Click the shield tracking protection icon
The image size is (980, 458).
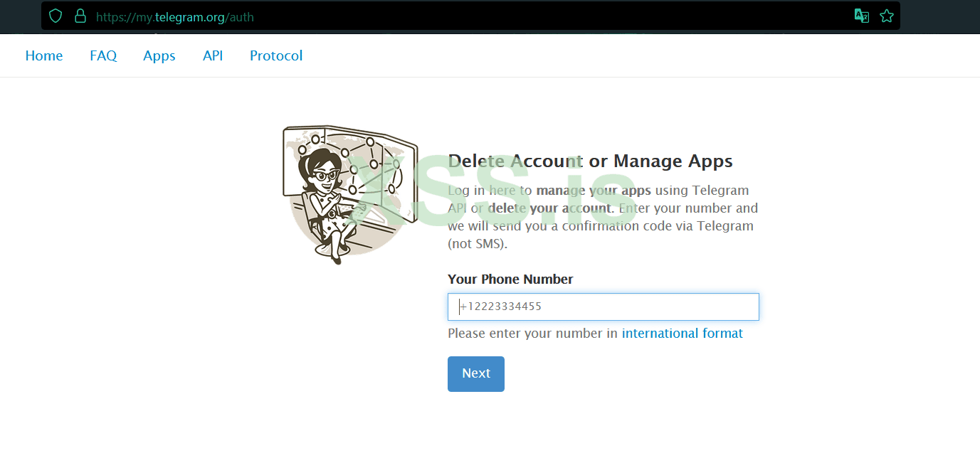click(x=56, y=16)
